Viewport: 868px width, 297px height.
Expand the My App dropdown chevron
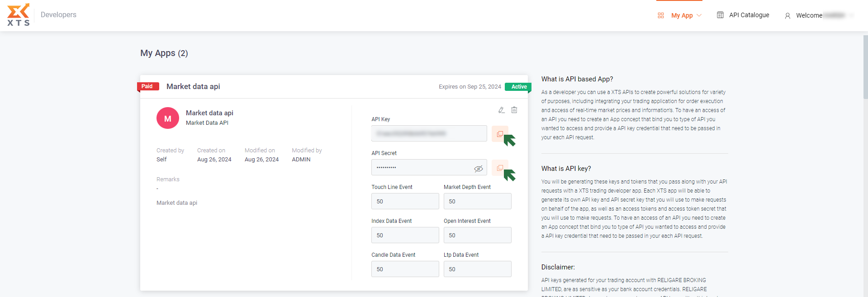click(x=699, y=15)
